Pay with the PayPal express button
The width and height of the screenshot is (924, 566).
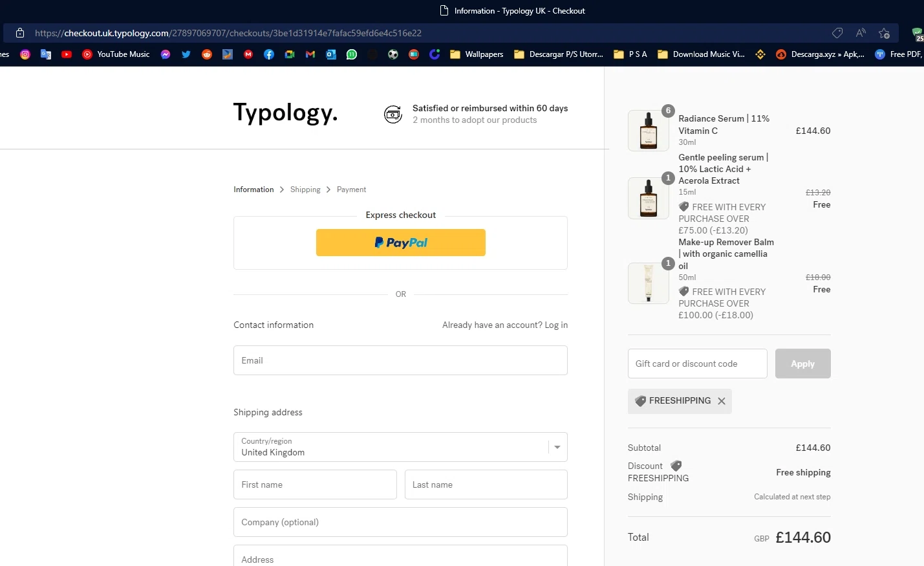coord(400,243)
